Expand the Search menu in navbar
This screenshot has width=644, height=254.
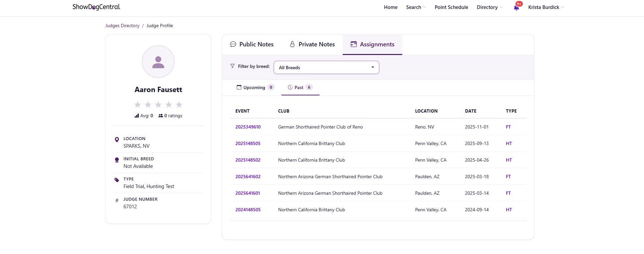click(x=416, y=7)
